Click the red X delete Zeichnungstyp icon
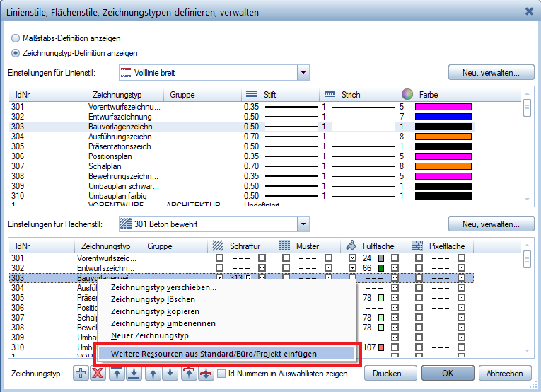This screenshot has height=392, width=541. [x=99, y=374]
